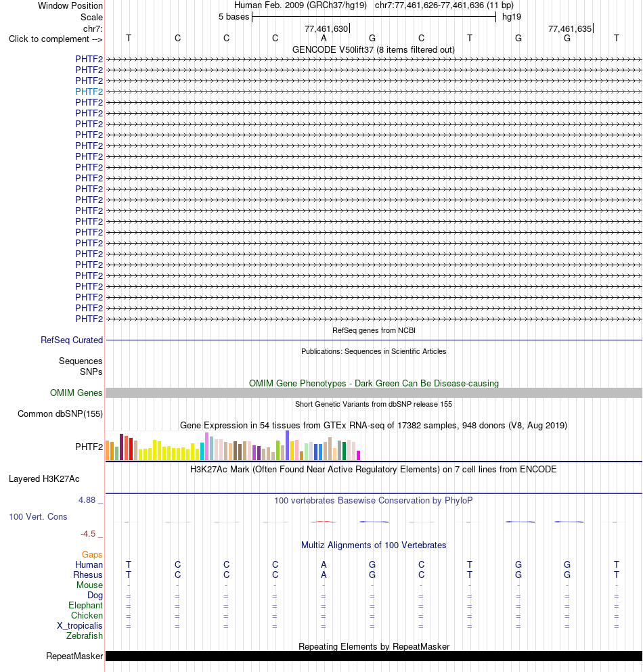Viewport: 643px width, 672px height.
Task: Open the RefSeq Curated track label
Action: (72, 340)
